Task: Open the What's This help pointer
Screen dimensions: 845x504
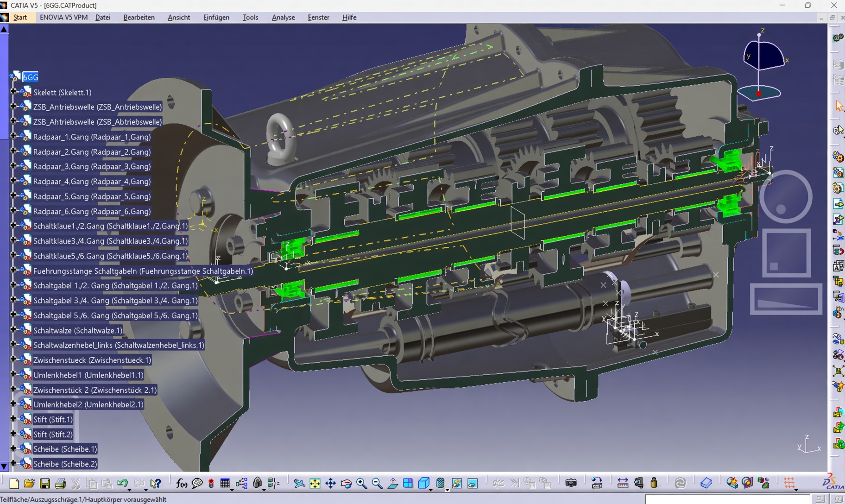Action: click(156, 484)
